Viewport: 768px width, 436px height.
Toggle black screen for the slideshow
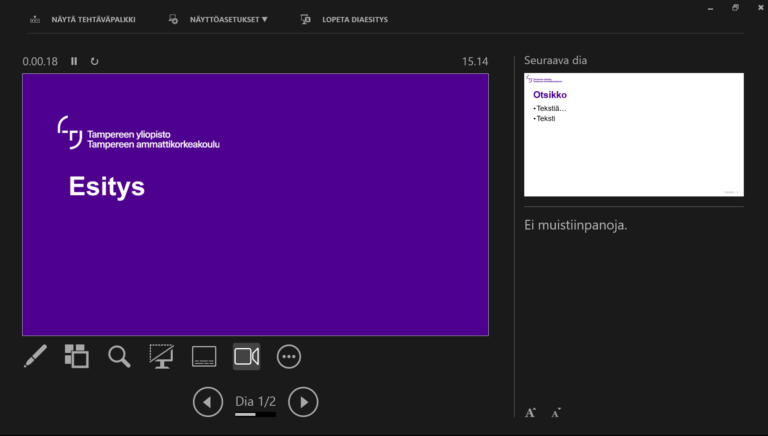coord(161,356)
